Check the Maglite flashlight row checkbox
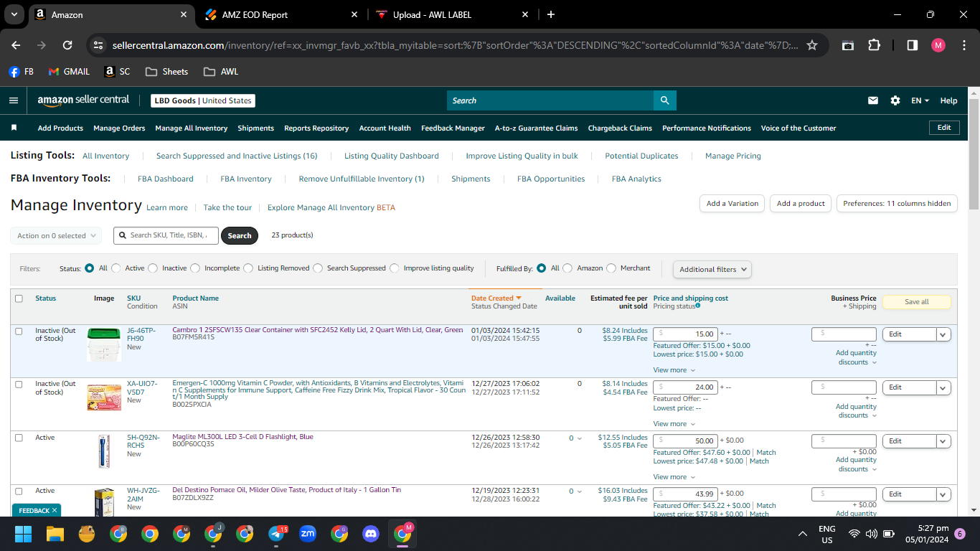The height and width of the screenshot is (551, 980). 19,438
